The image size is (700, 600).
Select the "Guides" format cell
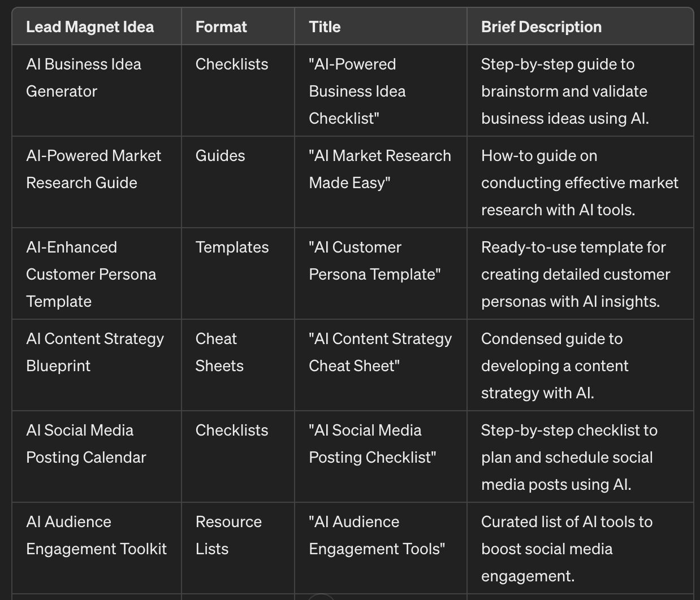(220, 156)
